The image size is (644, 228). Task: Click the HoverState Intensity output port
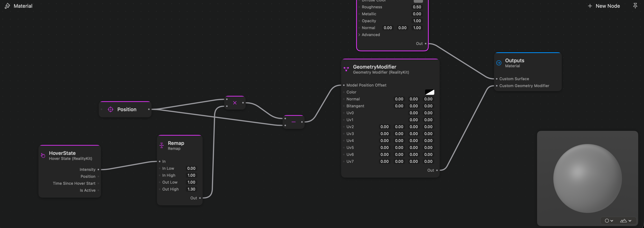pyautogui.click(x=98, y=170)
